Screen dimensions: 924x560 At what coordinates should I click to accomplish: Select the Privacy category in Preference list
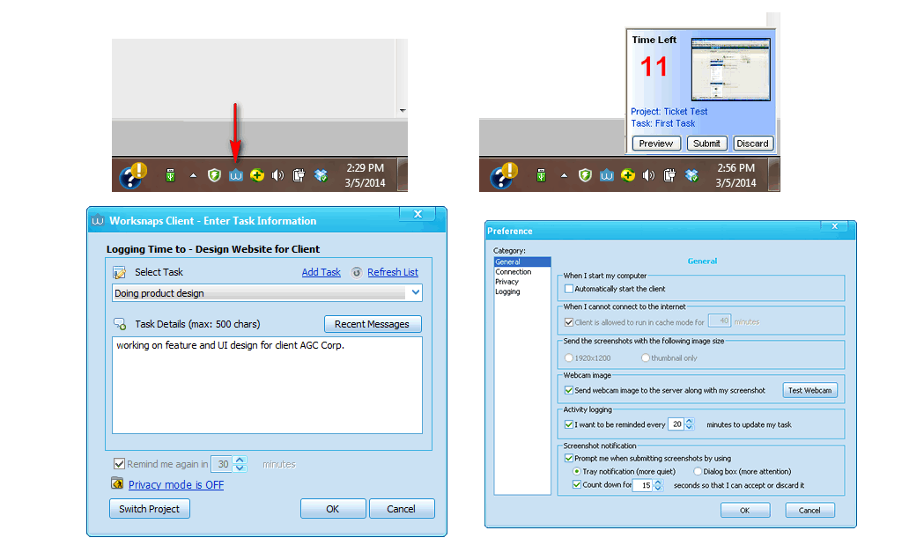pos(507,282)
